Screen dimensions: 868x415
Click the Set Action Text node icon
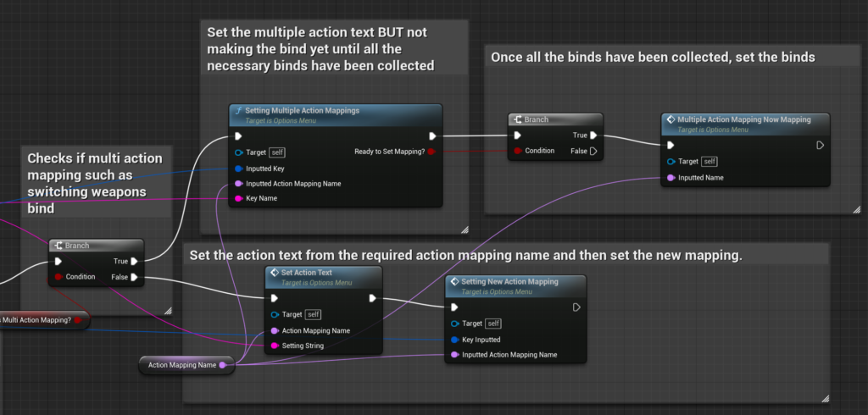(275, 274)
